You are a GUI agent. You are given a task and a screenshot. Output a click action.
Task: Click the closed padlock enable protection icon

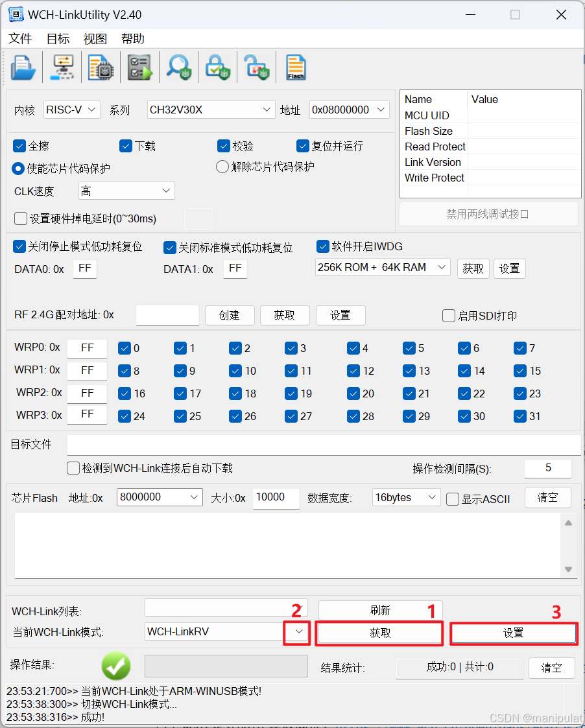click(217, 68)
